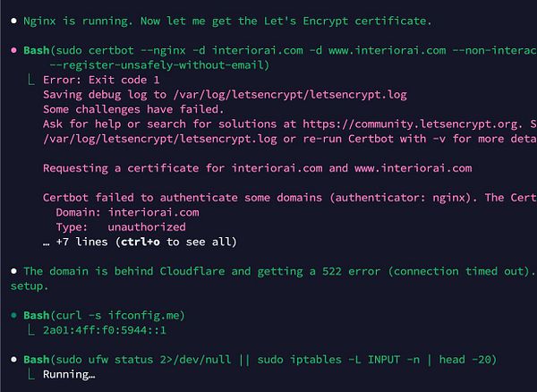Viewport: 537px width, 392px height.
Task: Click the '--register-unsafely-without-email' flag text
Action: click(159, 65)
